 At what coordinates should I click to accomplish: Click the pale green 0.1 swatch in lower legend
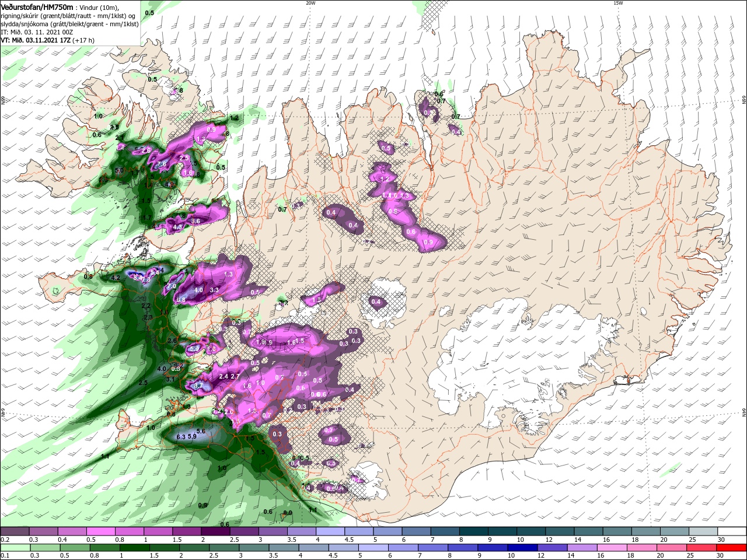(x=15, y=548)
